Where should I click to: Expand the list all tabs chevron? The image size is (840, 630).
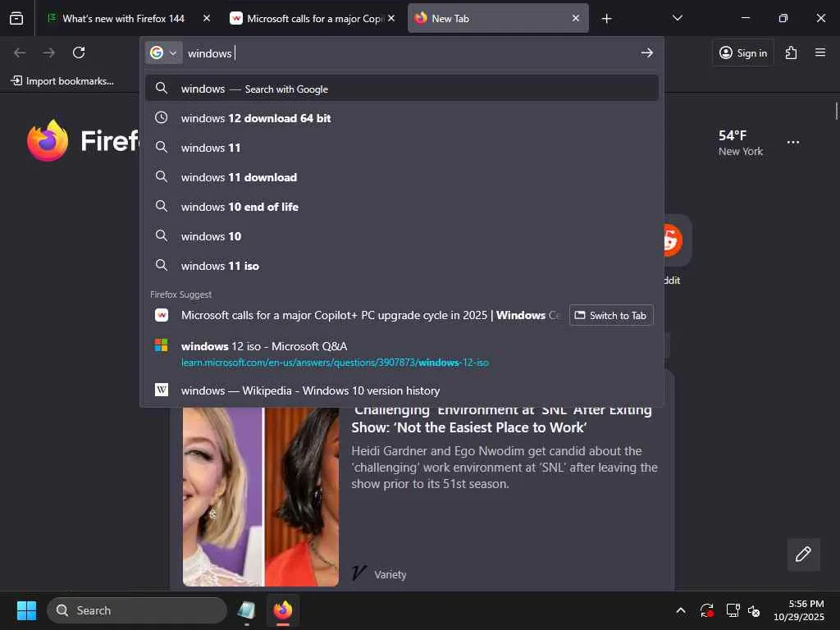[677, 18]
